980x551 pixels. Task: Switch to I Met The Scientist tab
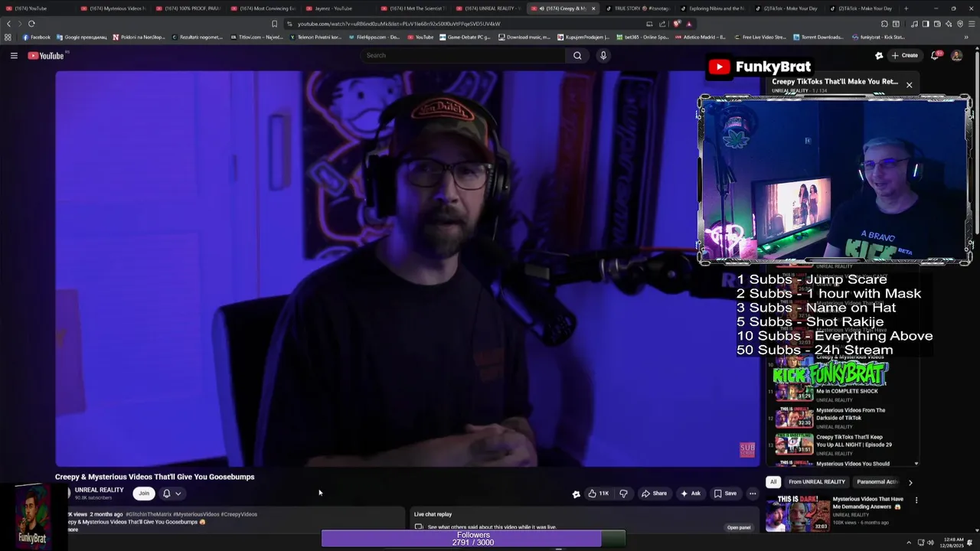click(413, 8)
